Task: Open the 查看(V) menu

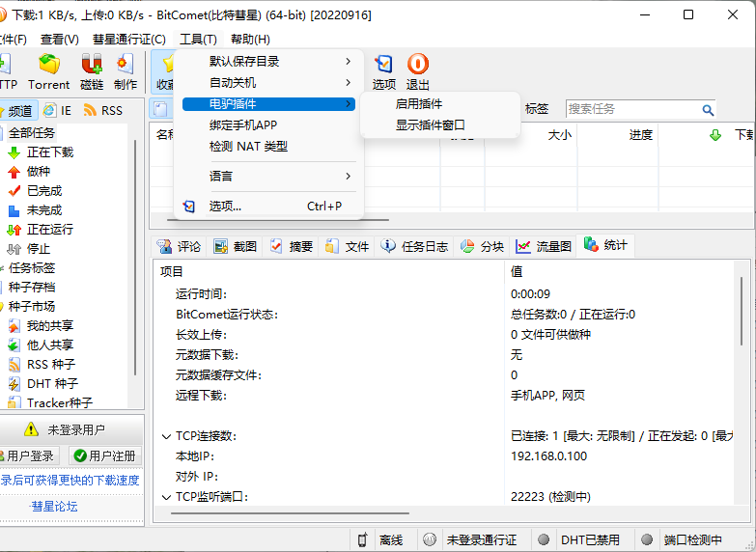Action: click(60, 39)
